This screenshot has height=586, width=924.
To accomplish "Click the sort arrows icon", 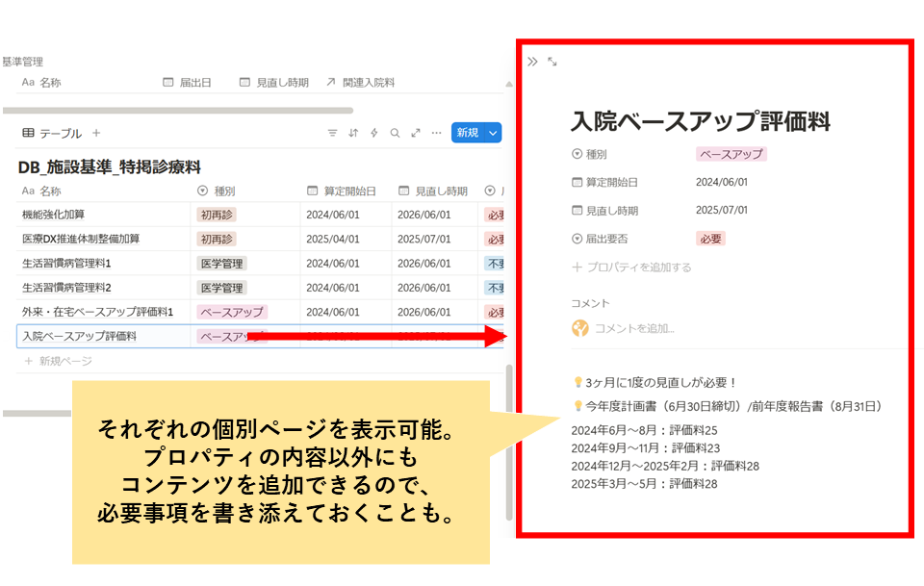I will pos(353,133).
